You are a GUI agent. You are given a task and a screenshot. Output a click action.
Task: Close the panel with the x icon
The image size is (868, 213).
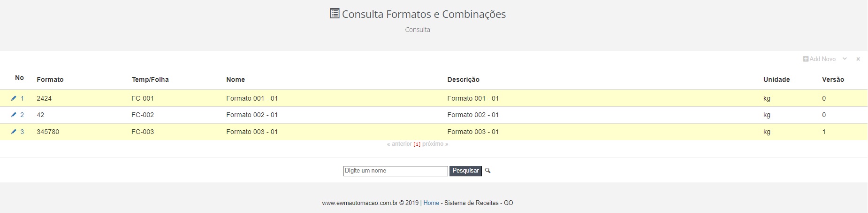(x=858, y=59)
